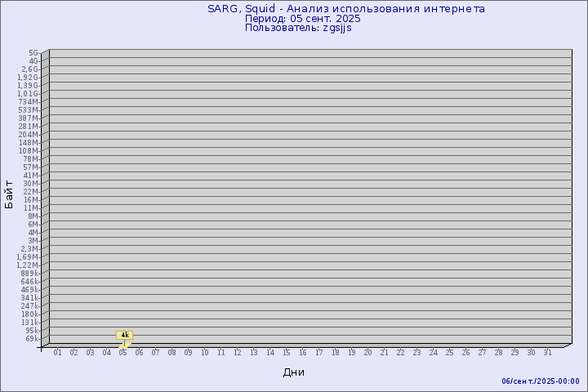Image resolution: width=588 pixels, height=392 pixels.
Task: Click the 16M label on the byte axis
Action: coord(32,199)
